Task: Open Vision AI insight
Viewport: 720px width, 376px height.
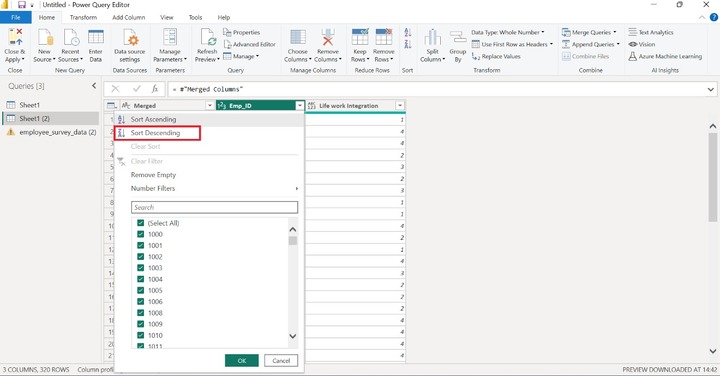Action: [x=641, y=44]
